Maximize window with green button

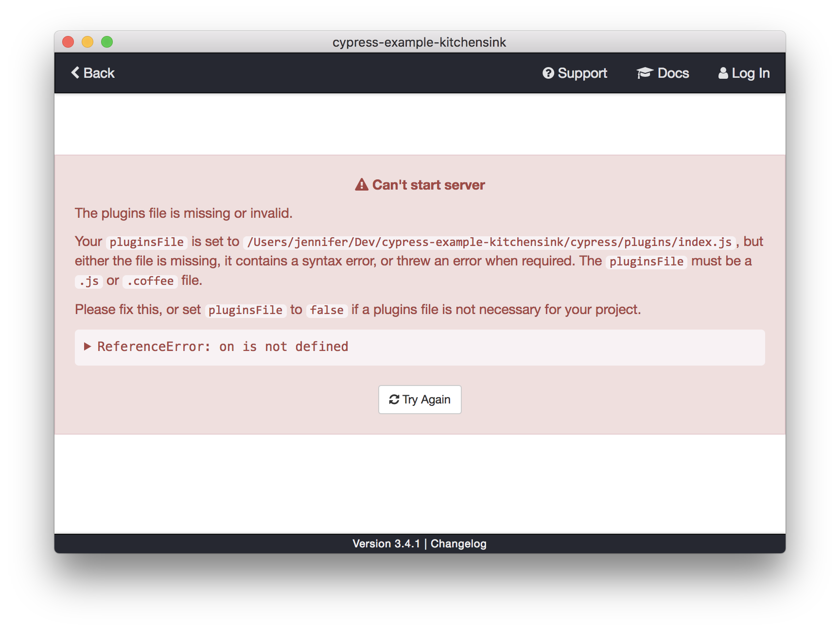(107, 42)
